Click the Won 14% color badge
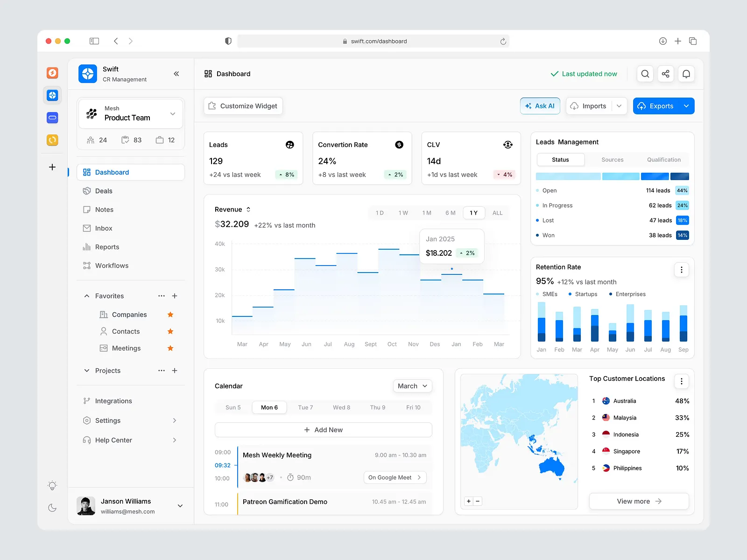747x560 pixels. pyautogui.click(x=683, y=235)
